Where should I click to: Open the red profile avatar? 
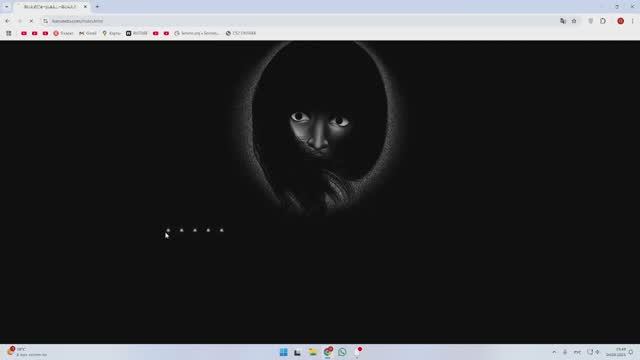(620, 21)
